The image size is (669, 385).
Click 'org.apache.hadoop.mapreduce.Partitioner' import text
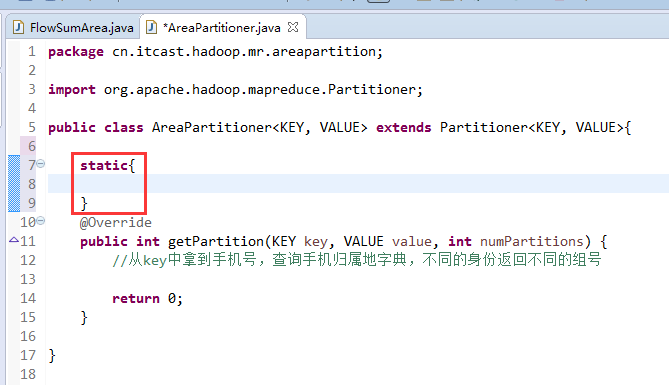click(260, 90)
